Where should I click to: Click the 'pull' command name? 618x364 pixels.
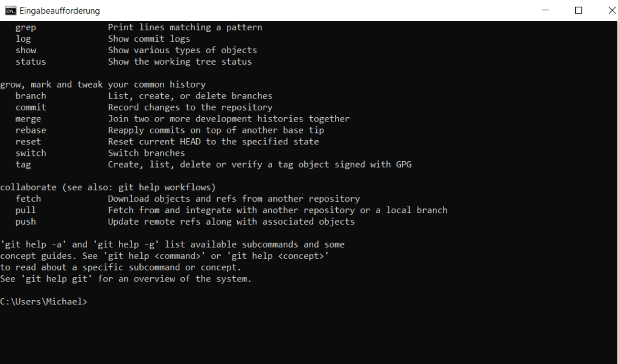25,211
